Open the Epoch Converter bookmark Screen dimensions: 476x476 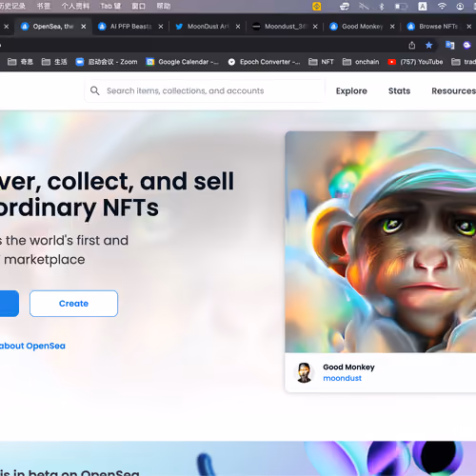264,62
